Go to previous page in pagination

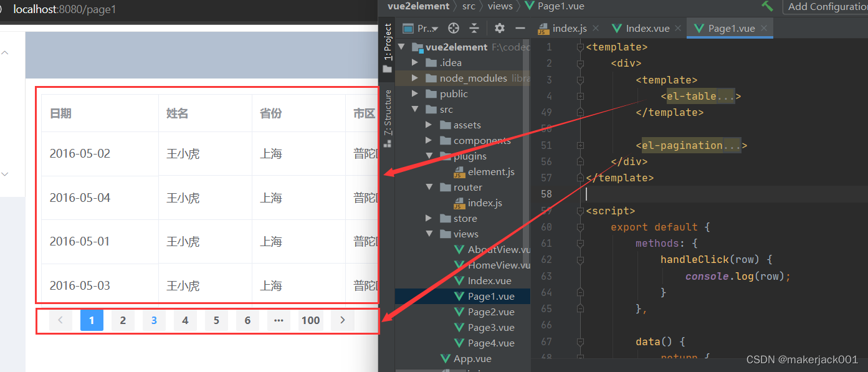(60, 320)
